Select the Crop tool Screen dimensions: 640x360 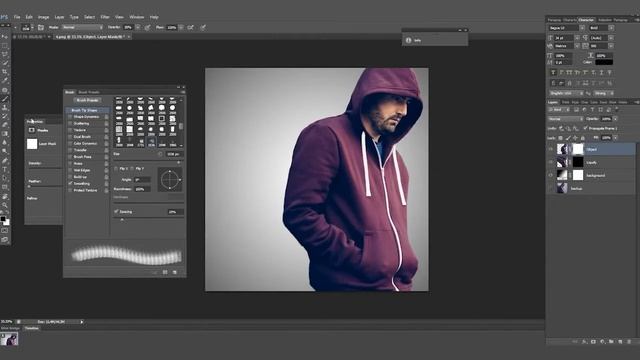click(x=5, y=72)
